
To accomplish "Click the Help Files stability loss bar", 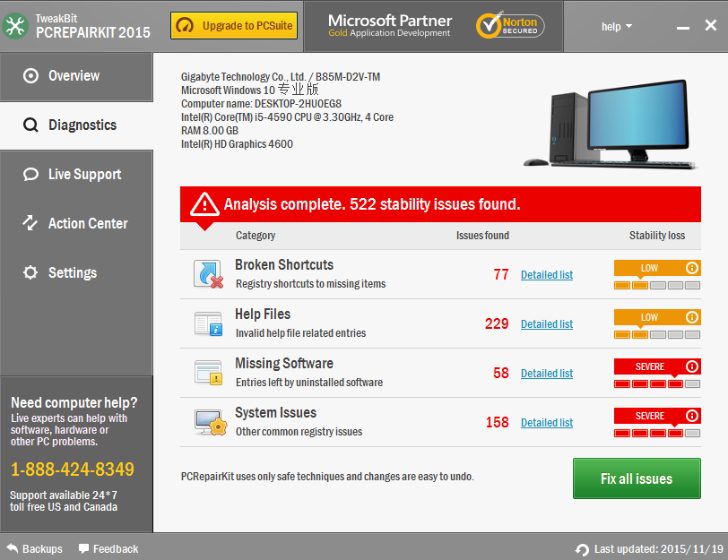I will pyautogui.click(x=657, y=334).
